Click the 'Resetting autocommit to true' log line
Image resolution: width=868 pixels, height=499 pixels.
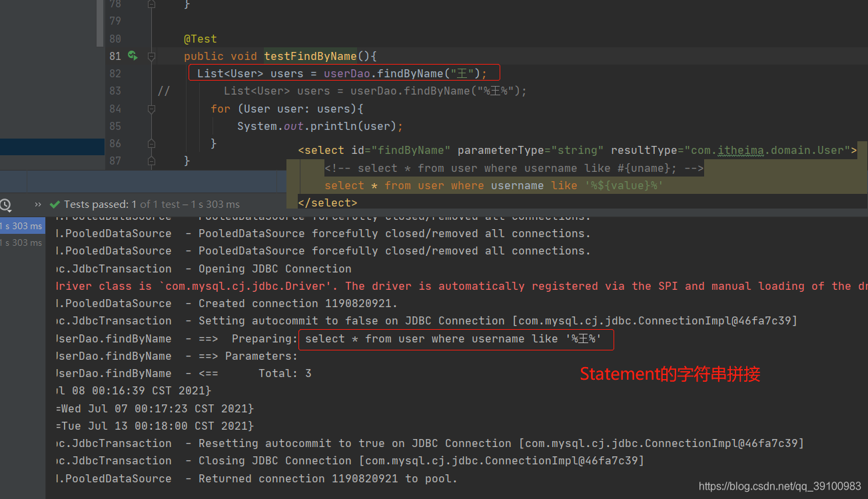coord(430,443)
